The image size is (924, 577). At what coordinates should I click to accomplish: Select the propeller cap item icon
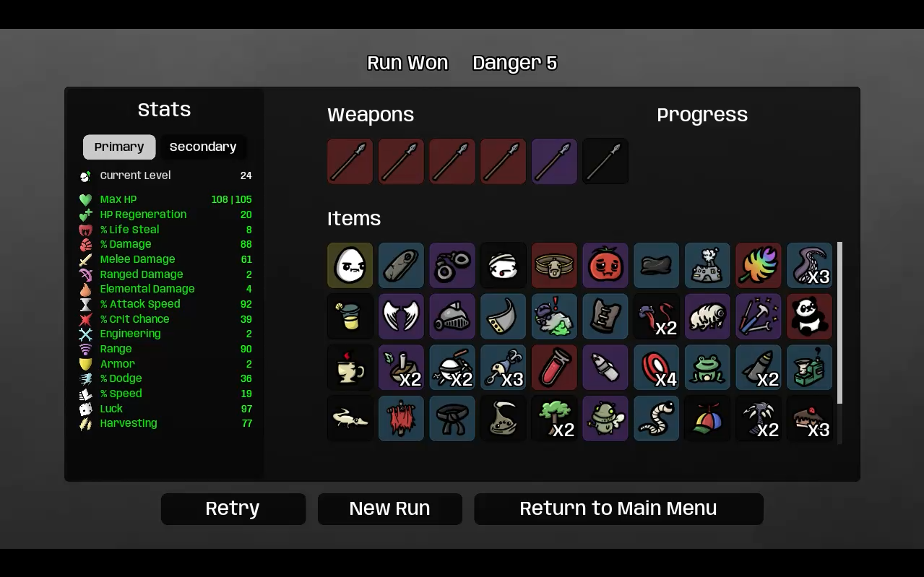pyautogui.click(x=707, y=418)
